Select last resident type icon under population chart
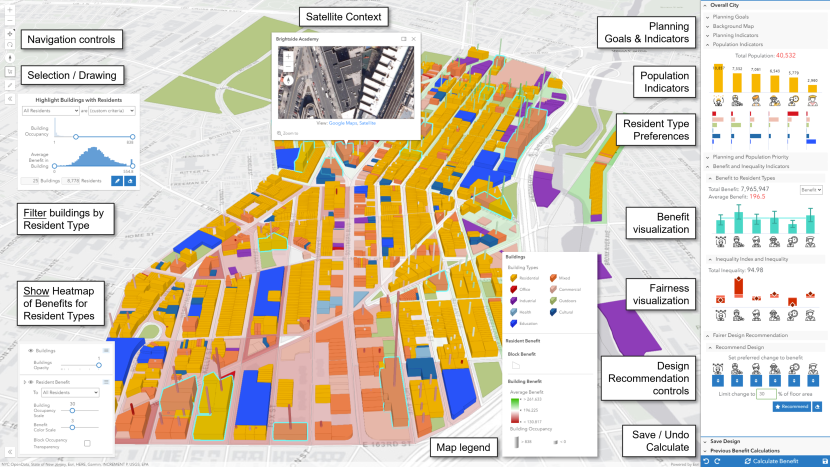This screenshot has width=830, height=467. 813,101
